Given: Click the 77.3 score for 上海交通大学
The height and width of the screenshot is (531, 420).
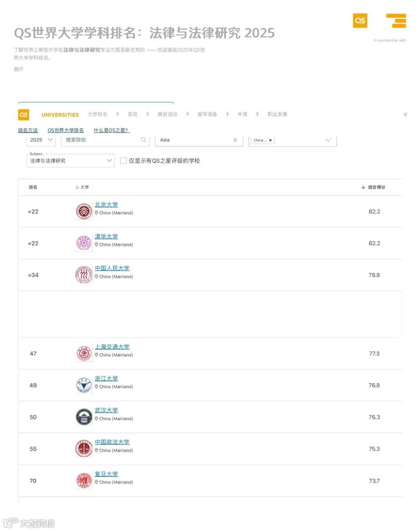Looking at the screenshot, I should coord(374,354).
